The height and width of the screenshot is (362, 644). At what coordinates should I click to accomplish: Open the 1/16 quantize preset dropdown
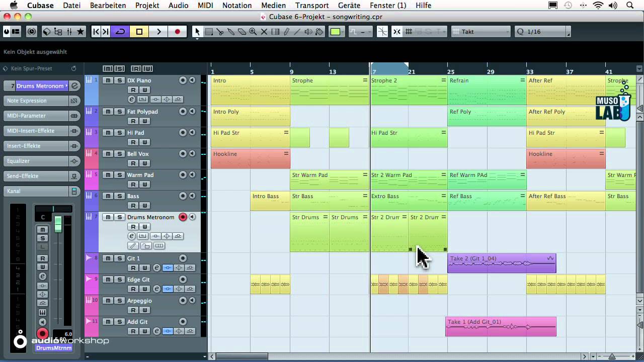pyautogui.click(x=542, y=32)
